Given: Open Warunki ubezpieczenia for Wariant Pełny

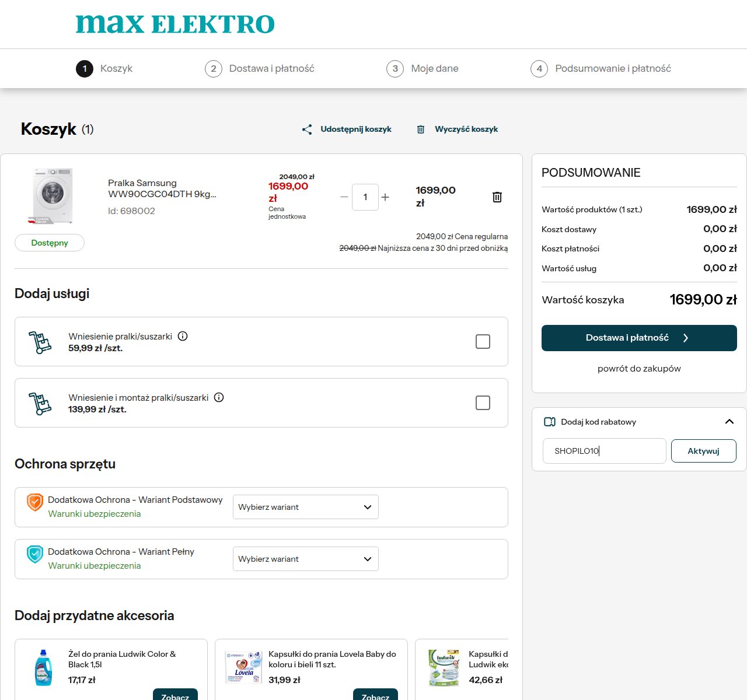Looking at the screenshot, I should pyautogui.click(x=95, y=566).
